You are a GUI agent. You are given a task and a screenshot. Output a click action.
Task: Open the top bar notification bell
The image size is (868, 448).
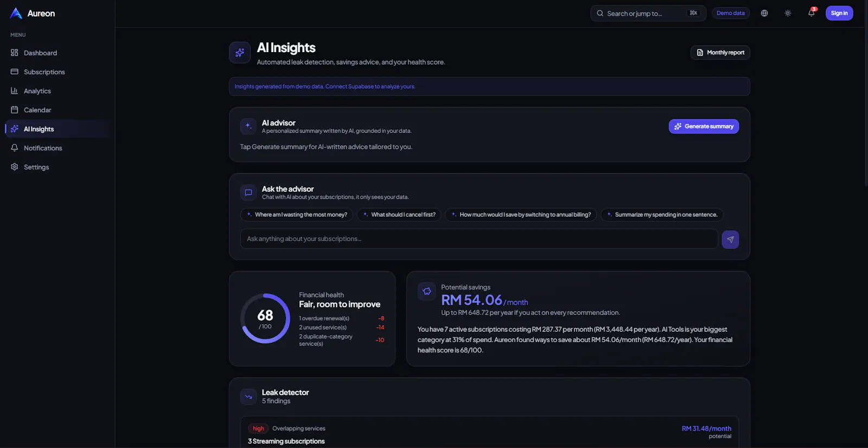[812, 12]
